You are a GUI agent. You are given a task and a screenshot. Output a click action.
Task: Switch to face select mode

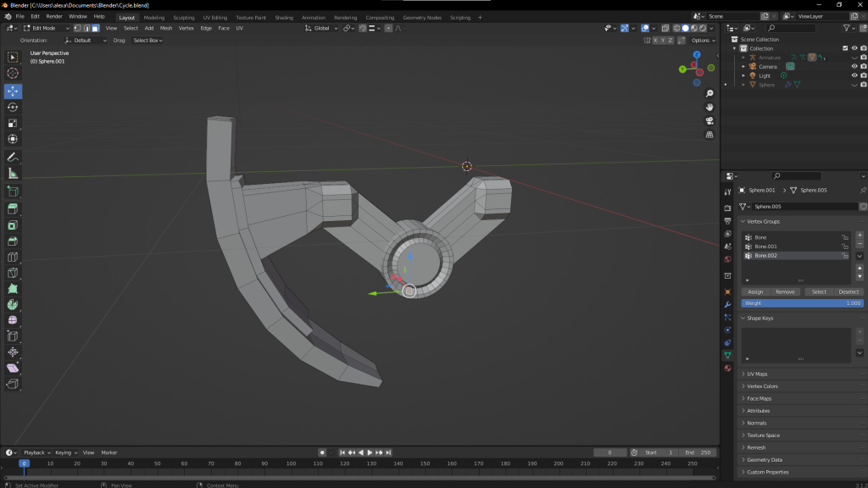point(95,28)
